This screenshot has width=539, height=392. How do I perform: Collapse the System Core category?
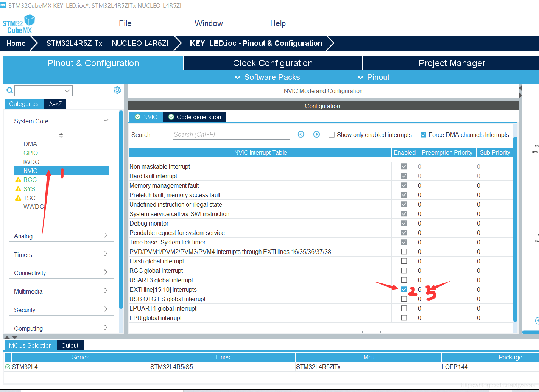[x=106, y=121]
